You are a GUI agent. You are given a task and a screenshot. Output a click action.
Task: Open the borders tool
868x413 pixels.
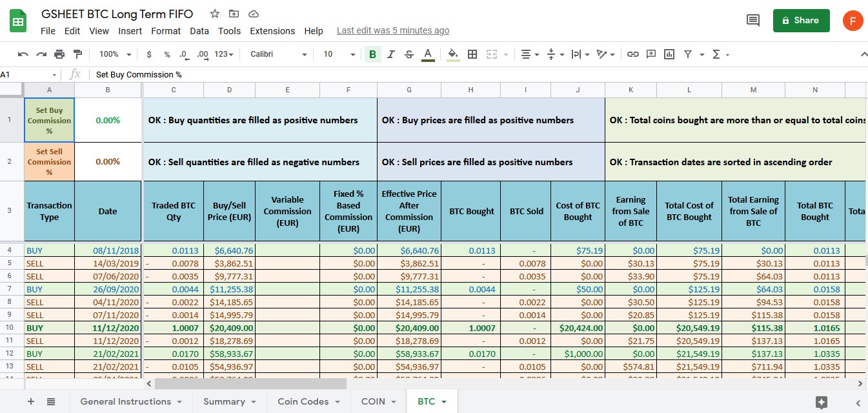[472, 54]
